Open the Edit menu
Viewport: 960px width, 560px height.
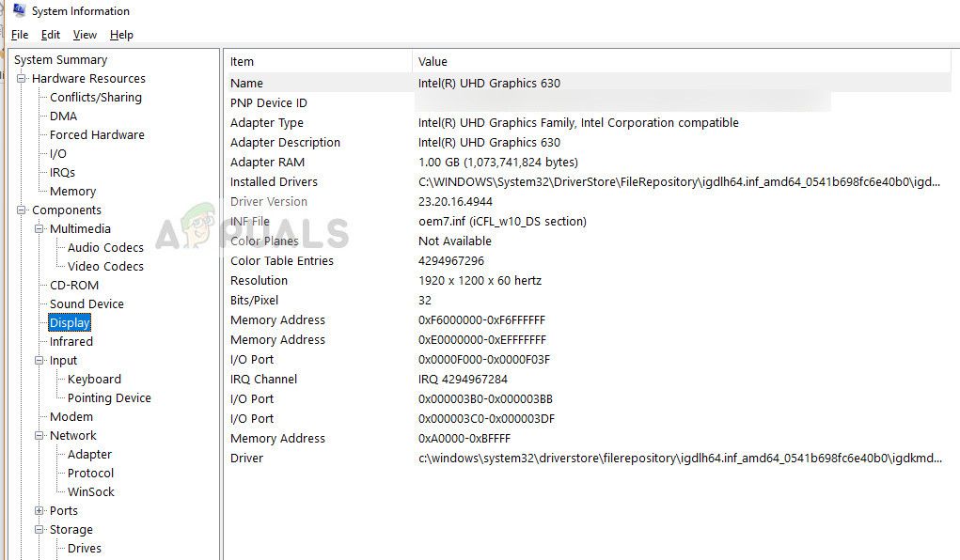(51, 35)
